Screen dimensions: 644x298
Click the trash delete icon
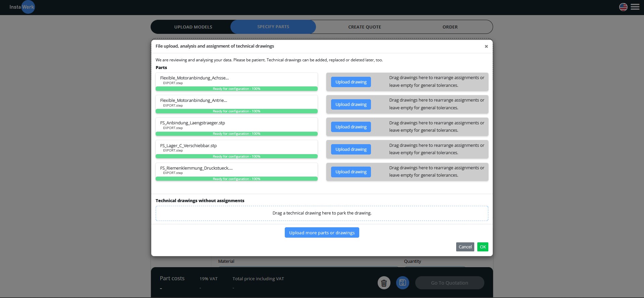click(384, 283)
